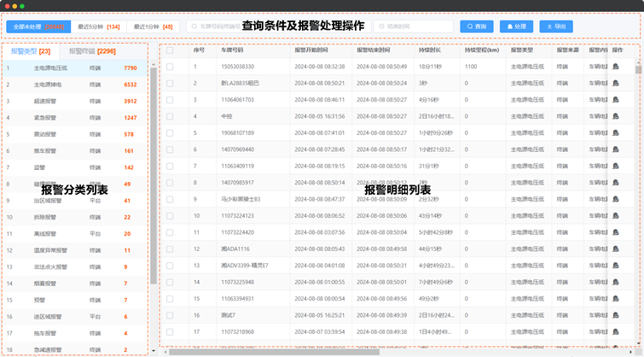Image resolution: width=644 pixels, height=357 pixels.
Task: Click the action icon for row 12 湘ADA1116
Action: [x=615, y=249]
